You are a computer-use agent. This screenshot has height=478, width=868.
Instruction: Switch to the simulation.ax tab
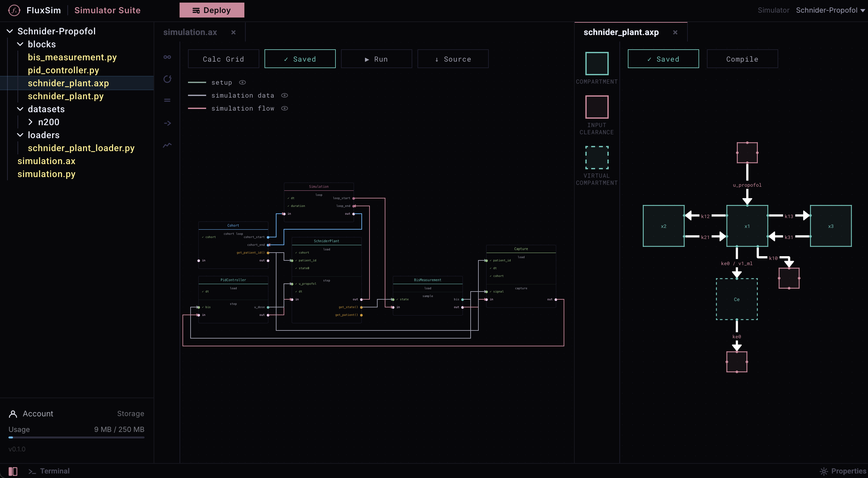point(190,32)
